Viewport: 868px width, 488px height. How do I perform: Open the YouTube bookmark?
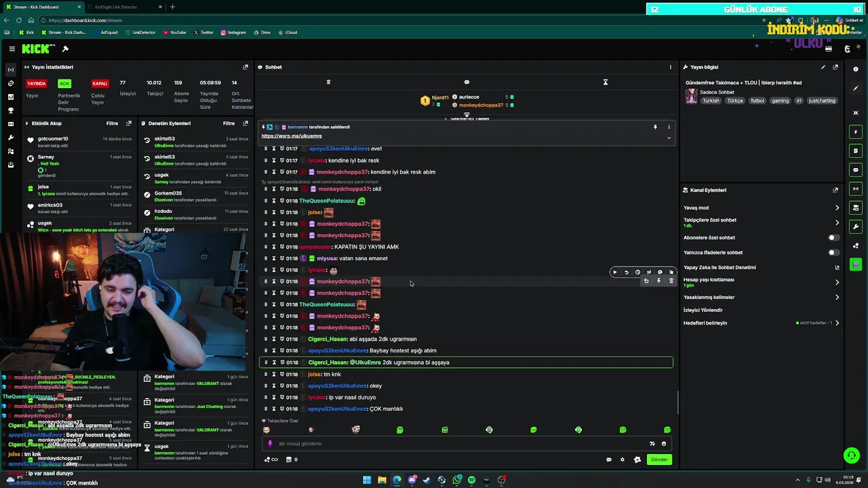pos(174,33)
